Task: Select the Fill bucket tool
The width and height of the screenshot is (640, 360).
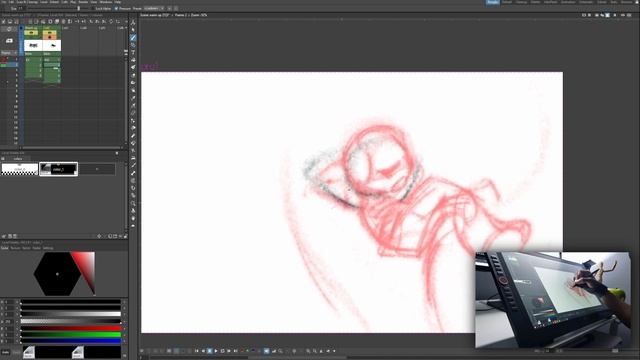Action: tap(133, 60)
